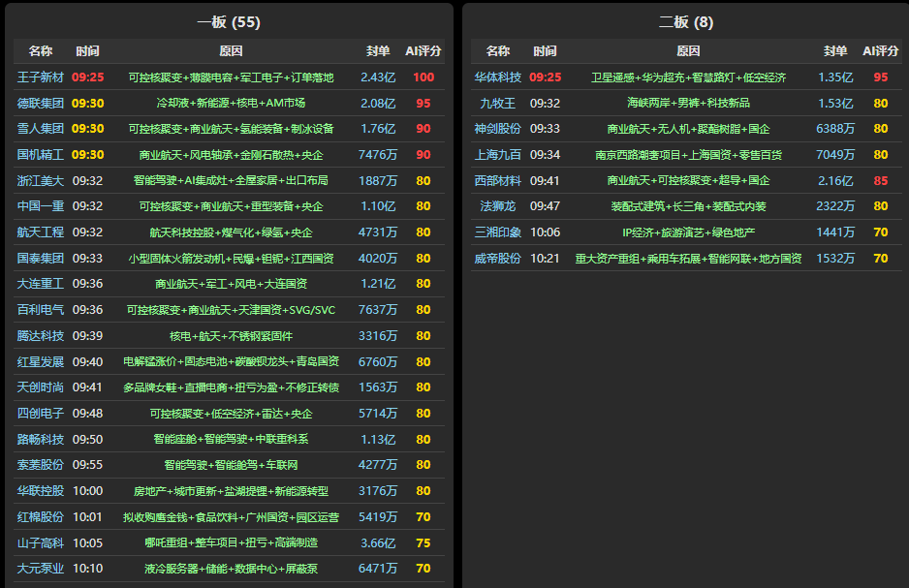Click the 雪人集团 stock row name
This screenshot has width=909, height=588.
41,129
